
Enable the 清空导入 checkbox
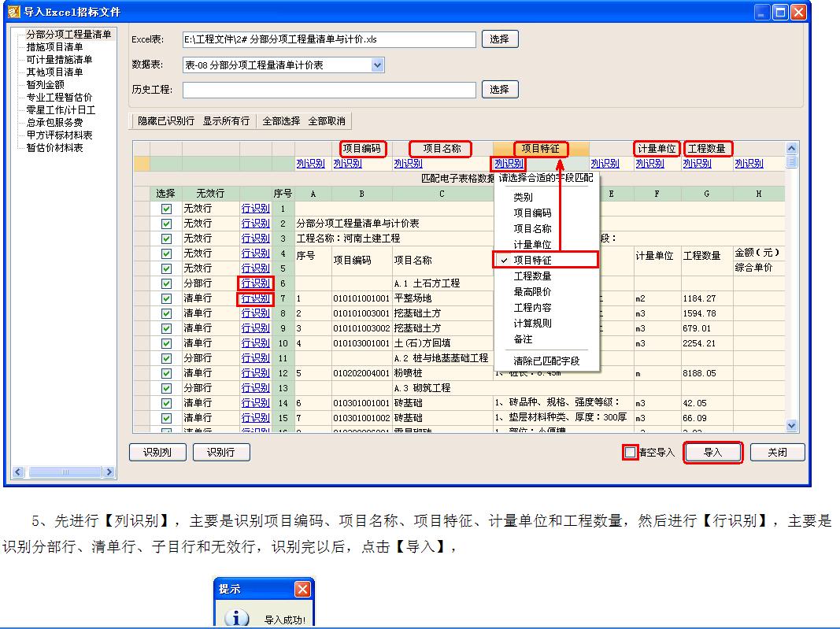click(631, 453)
